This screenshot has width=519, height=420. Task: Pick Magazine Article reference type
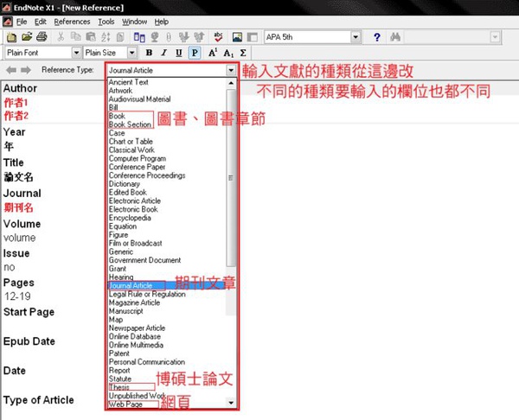point(134,302)
